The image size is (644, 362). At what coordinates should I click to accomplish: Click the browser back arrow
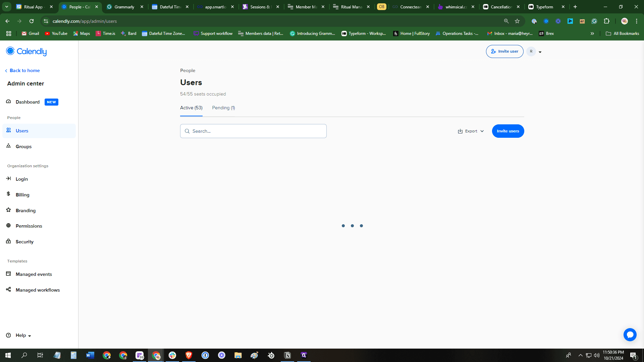(7, 21)
